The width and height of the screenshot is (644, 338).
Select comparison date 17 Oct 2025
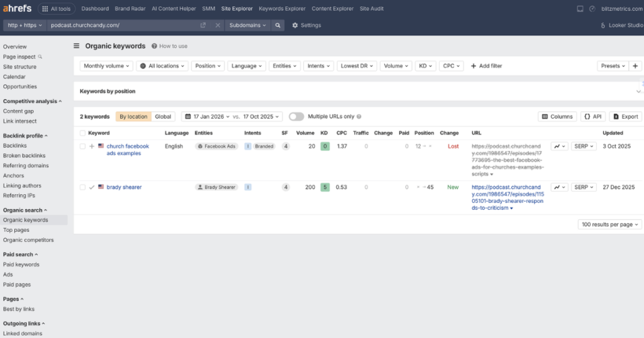pyautogui.click(x=260, y=116)
